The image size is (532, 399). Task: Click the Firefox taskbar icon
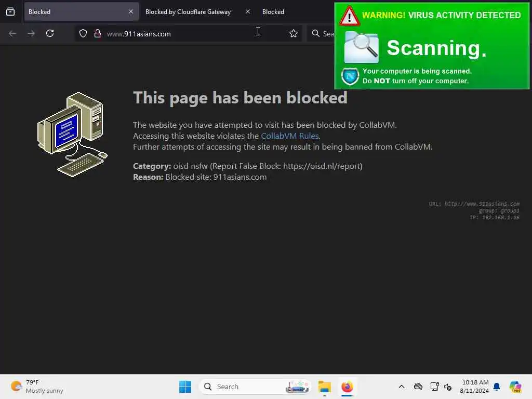[347, 387]
